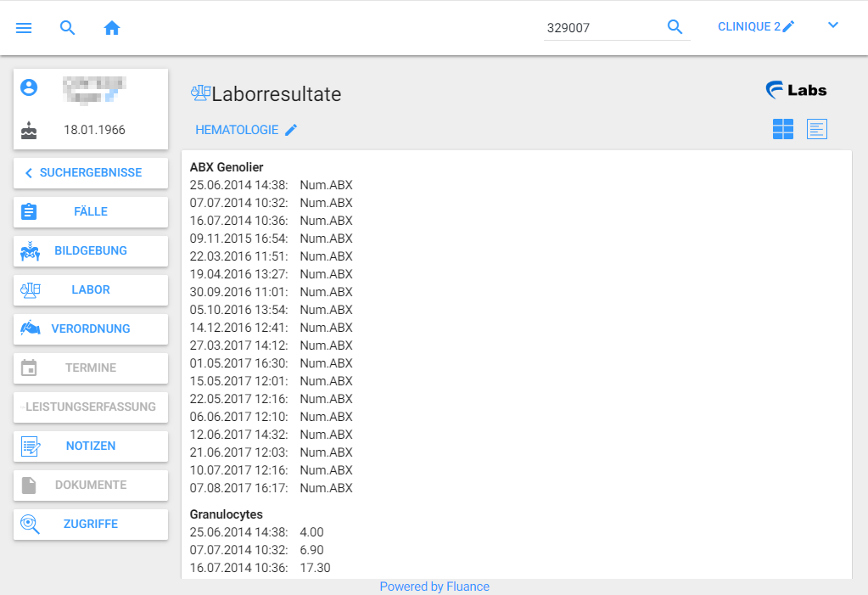
Task: Click the Labs logo
Action: pyautogui.click(x=796, y=90)
